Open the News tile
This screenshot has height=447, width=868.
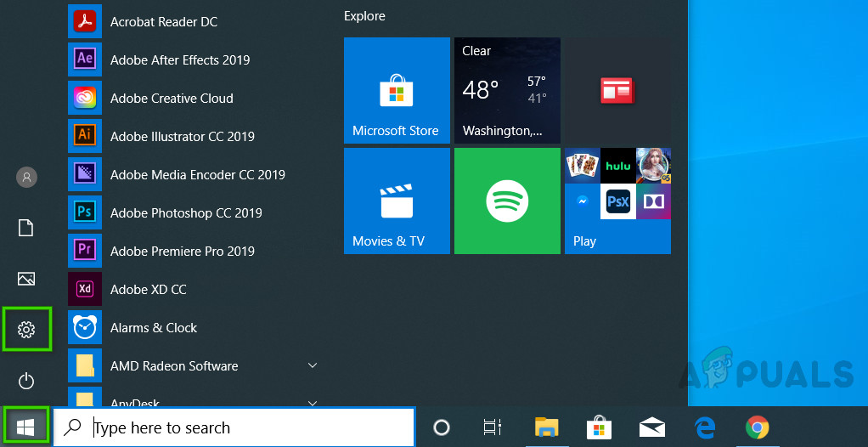[617, 90]
